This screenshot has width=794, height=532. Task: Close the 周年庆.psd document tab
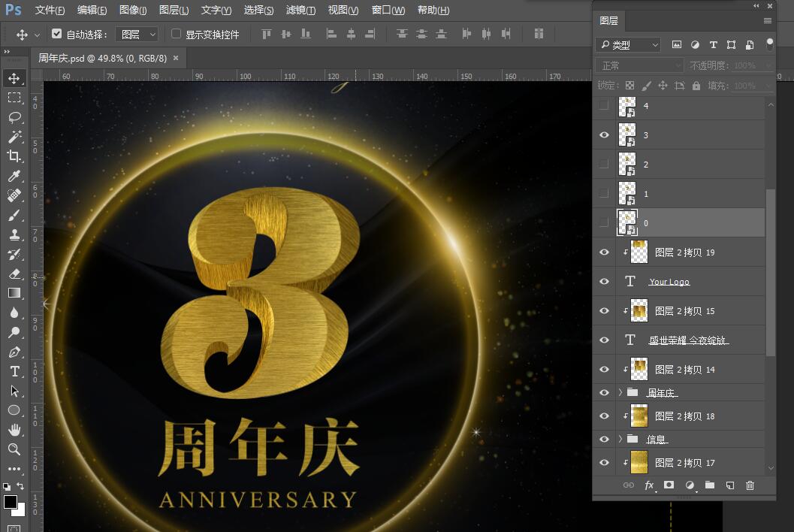pyautogui.click(x=176, y=59)
